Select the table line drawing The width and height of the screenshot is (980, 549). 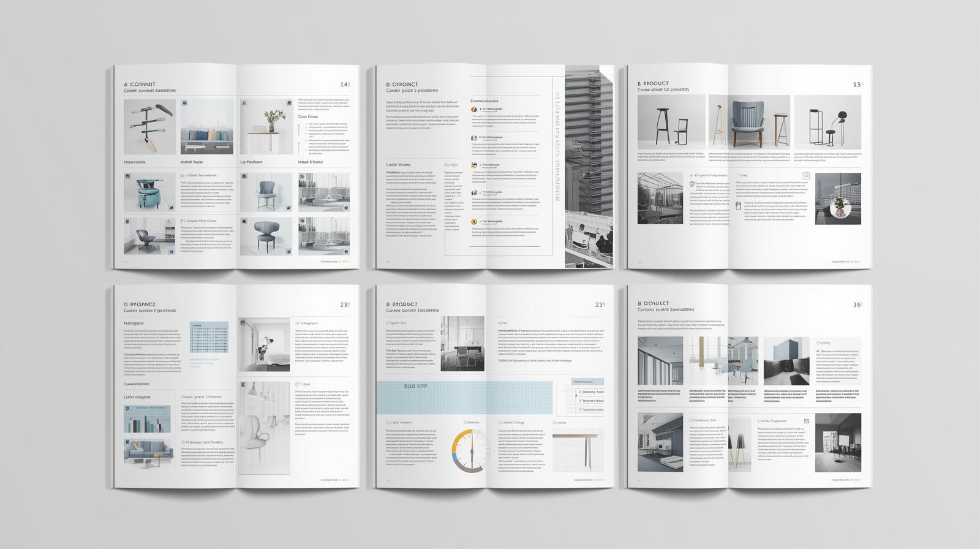tap(578, 450)
